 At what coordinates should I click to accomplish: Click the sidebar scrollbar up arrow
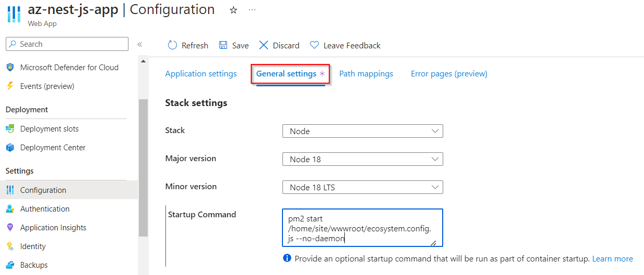coord(143,61)
